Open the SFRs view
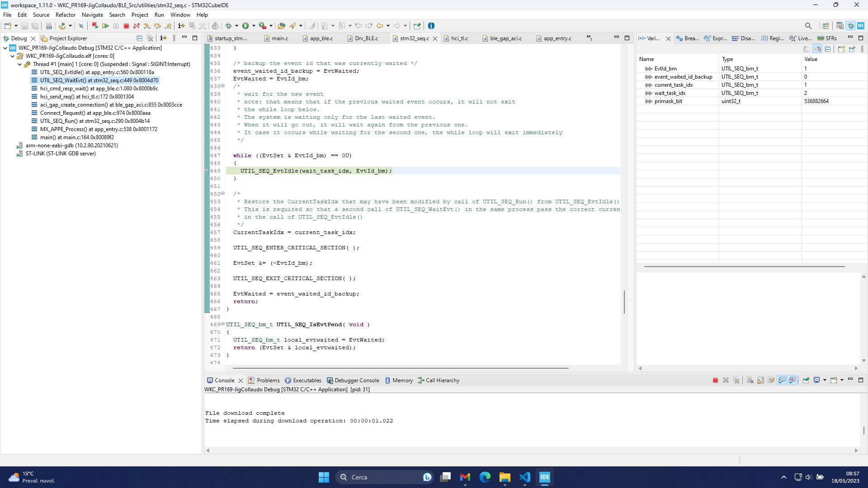 click(826, 38)
